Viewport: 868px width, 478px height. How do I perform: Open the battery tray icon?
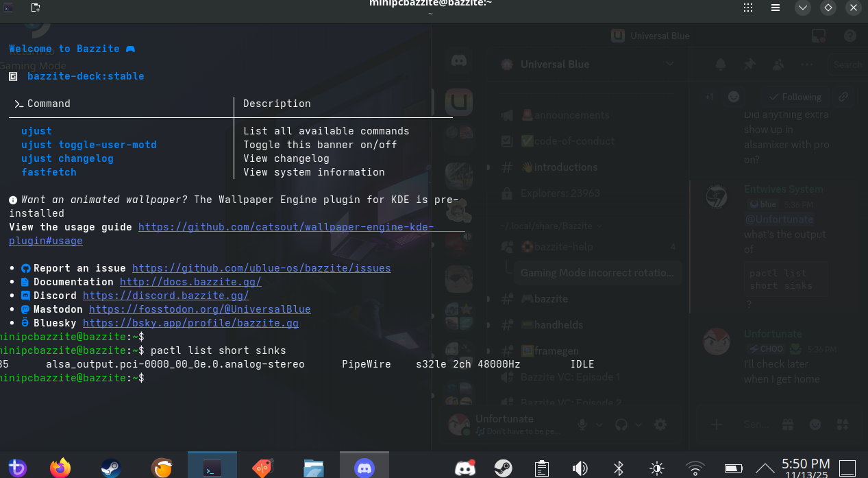pyautogui.click(x=734, y=468)
